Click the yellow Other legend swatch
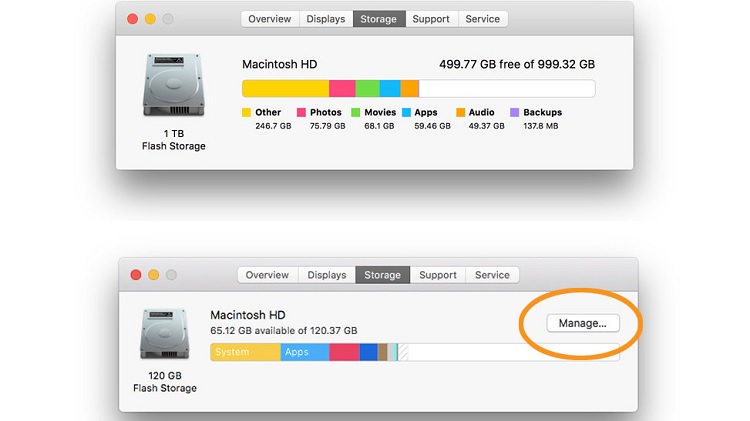The height and width of the screenshot is (421, 750). (x=246, y=112)
